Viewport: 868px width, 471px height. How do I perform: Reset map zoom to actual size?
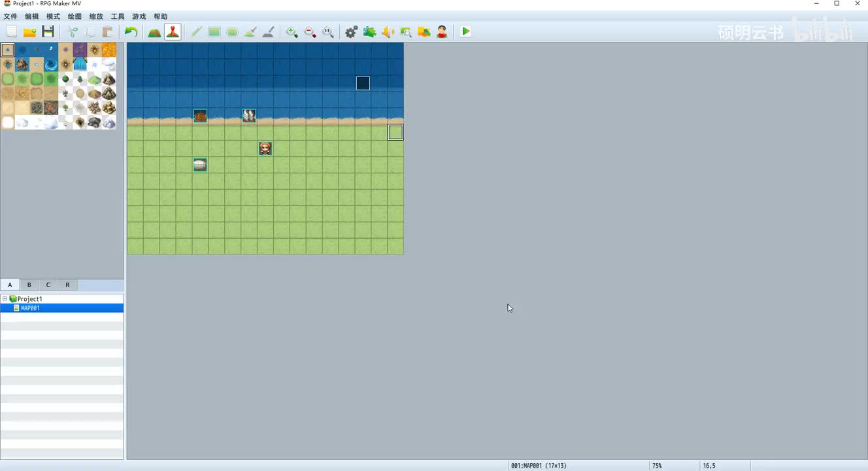tap(328, 31)
